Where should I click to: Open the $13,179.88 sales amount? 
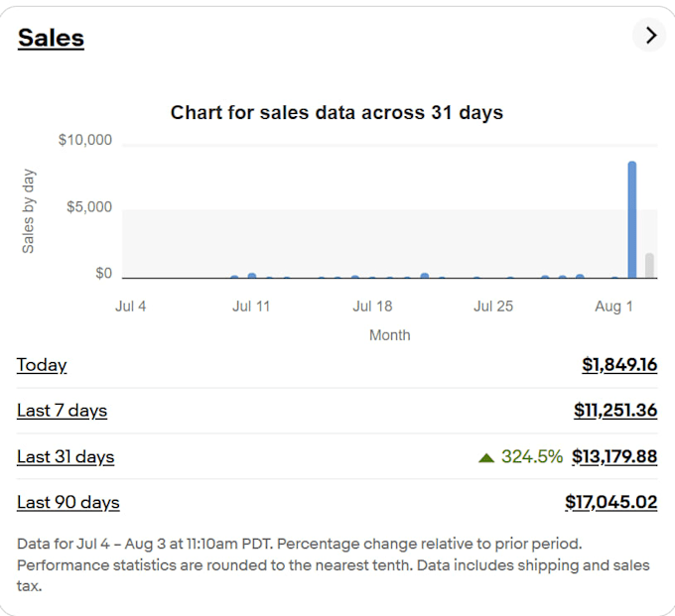(x=614, y=456)
